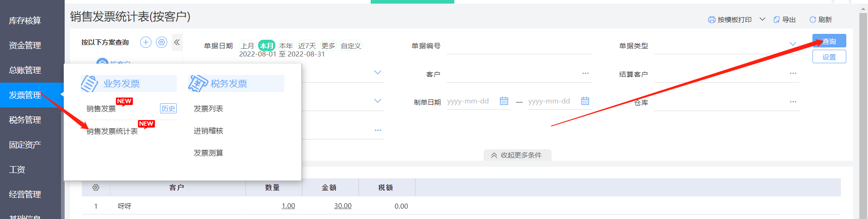Collapse the query scheme panel with double-arrow icon
The image size is (868, 219).
(177, 42)
